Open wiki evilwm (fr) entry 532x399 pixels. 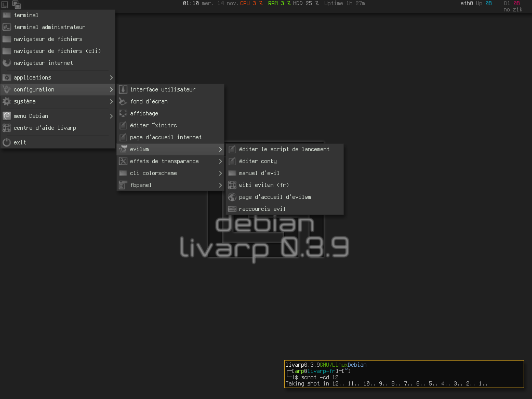coord(285,185)
